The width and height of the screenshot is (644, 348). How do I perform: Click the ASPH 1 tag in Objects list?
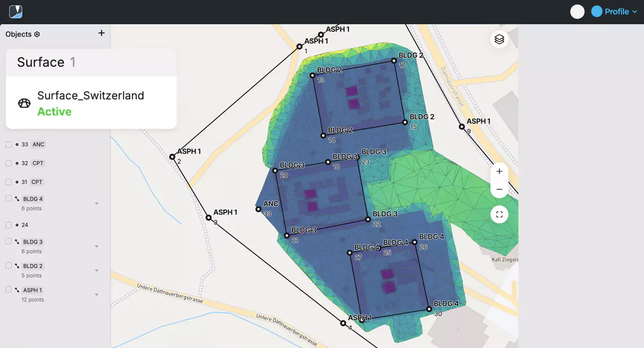click(x=33, y=290)
